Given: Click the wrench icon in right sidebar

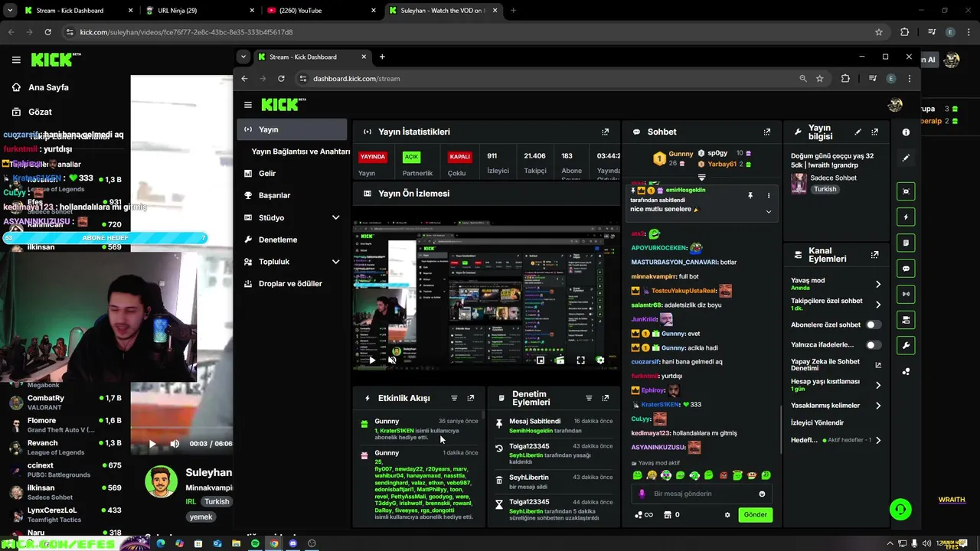Looking at the screenshot, I should tap(906, 346).
